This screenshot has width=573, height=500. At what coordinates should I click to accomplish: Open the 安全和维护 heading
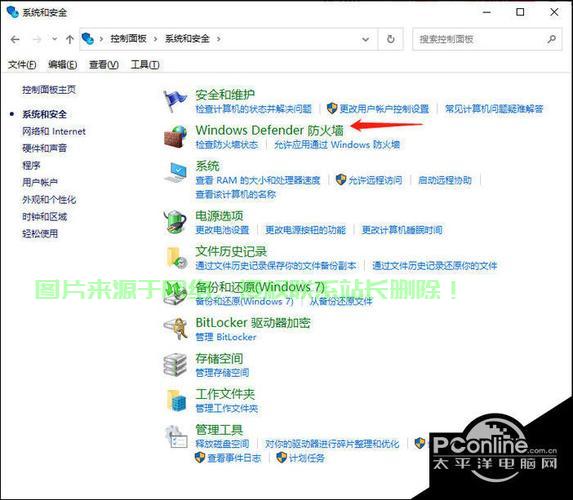click(225, 95)
